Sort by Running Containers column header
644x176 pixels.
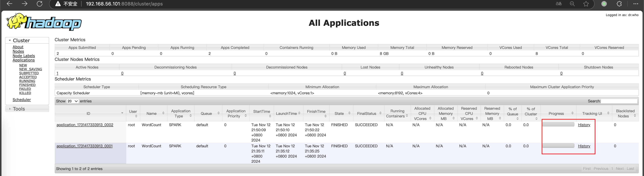click(x=397, y=113)
